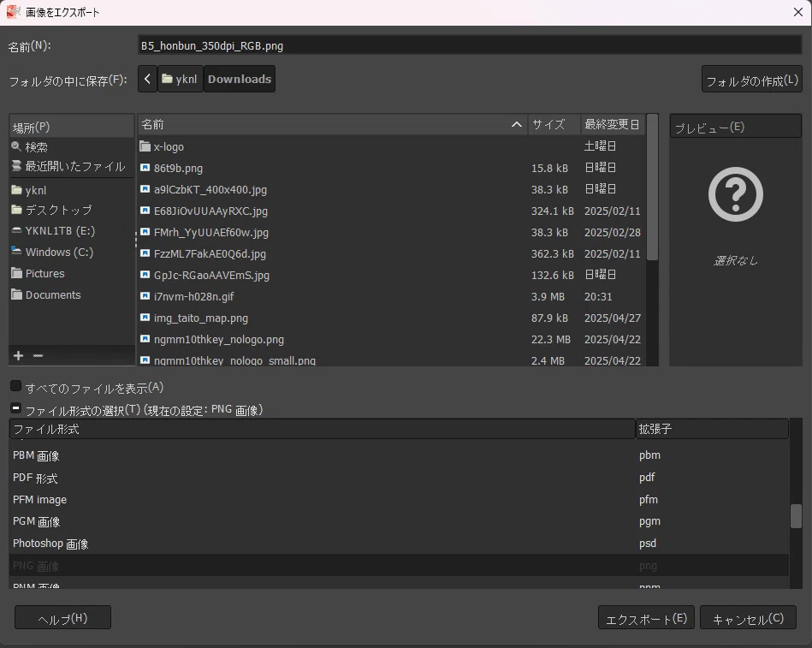This screenshot has height=648, width=812.
Task: Click the plus add bookmark button
Action: 19,356
